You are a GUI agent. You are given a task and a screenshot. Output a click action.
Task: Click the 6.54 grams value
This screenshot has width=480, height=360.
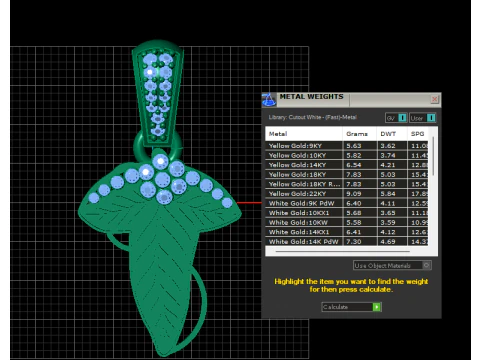click(x=354, y=165)
